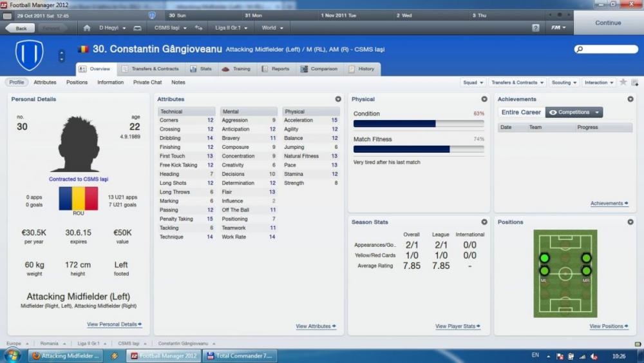Viewport: 644px width, 363px height.
Task: Open Total Commander from the taskbar
Action: pos(240,356)
